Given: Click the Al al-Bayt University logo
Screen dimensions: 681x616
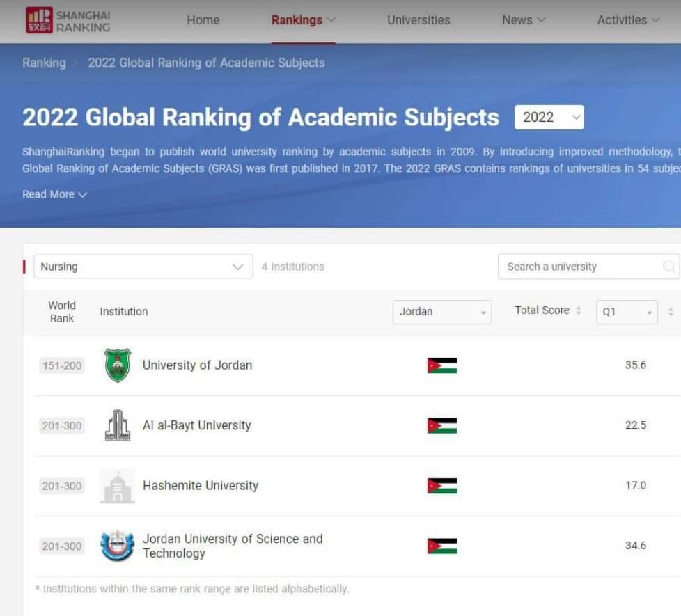Looking at the screenshot, I should click(x=117, y=425).
